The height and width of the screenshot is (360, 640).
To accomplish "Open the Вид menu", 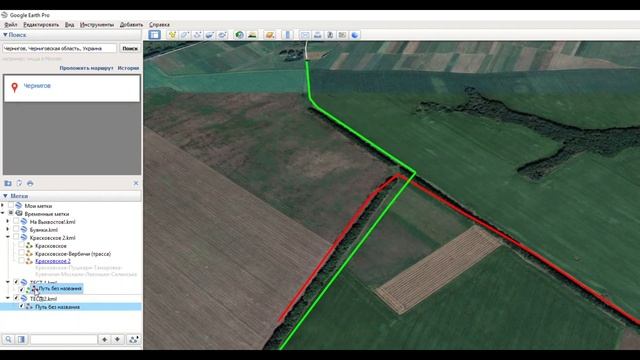I will click(69, 24).
